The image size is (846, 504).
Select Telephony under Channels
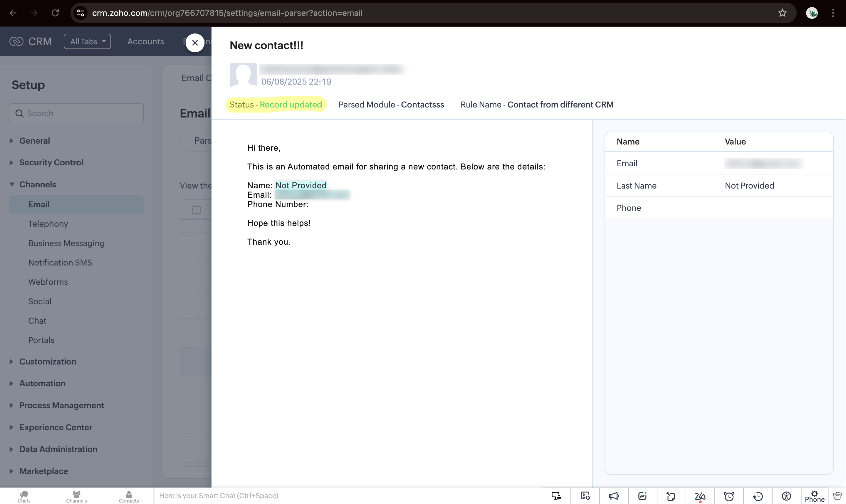click(x=48, y=224)
